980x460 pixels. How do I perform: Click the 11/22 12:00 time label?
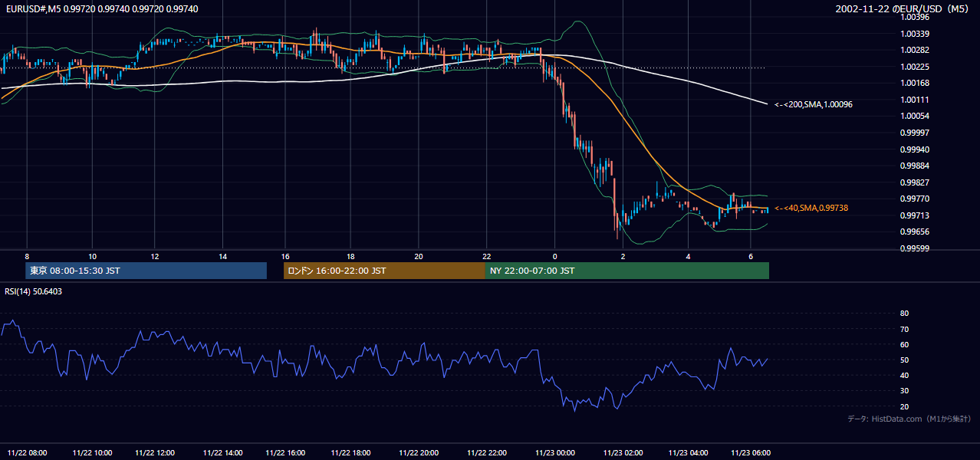coord(156,452)
